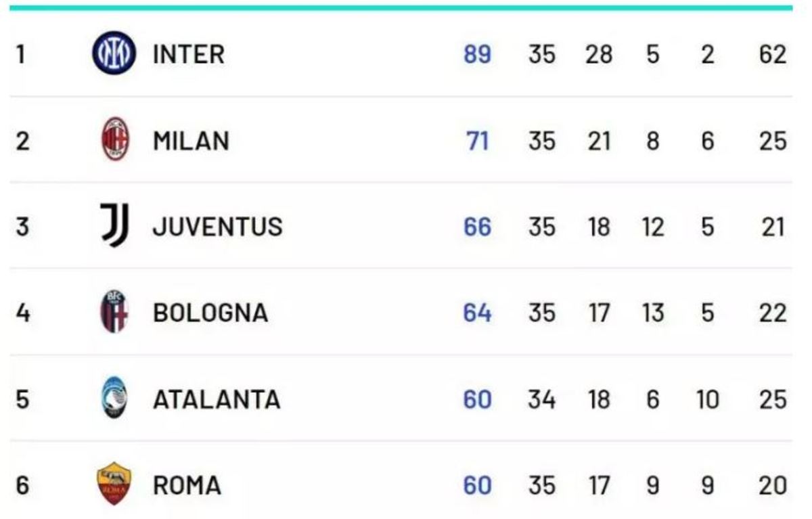Image resolution: width=812 pixels, height=519 pixels.
Task: Click Atalanta's 34 matches played value
Action: click(x=541, y=399)
